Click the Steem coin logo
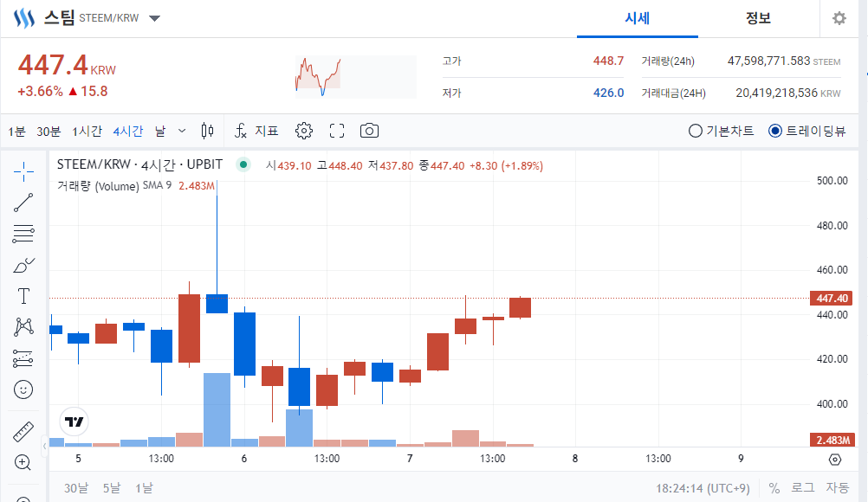The width and height of the screenshot is (868, 502). point(23,18)
